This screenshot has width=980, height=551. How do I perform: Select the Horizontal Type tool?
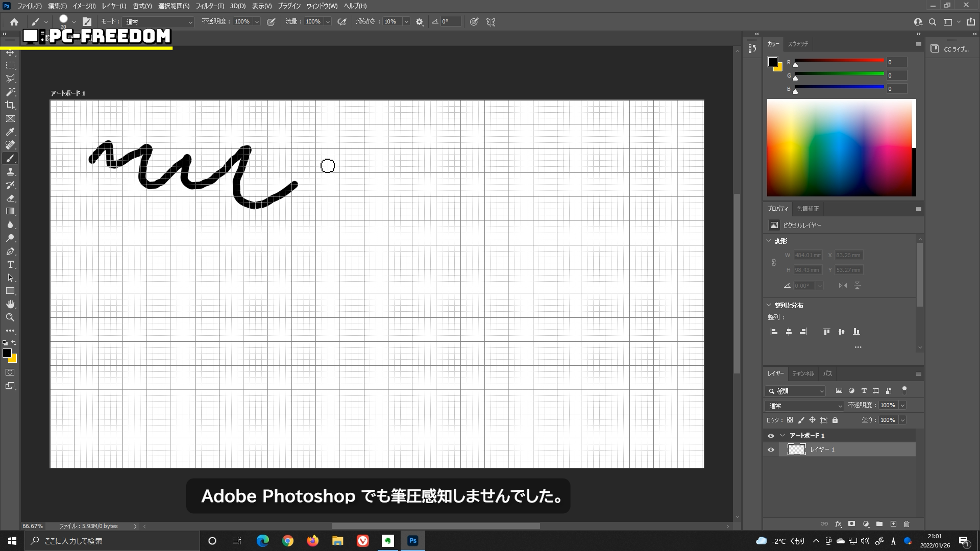point(10,264)
